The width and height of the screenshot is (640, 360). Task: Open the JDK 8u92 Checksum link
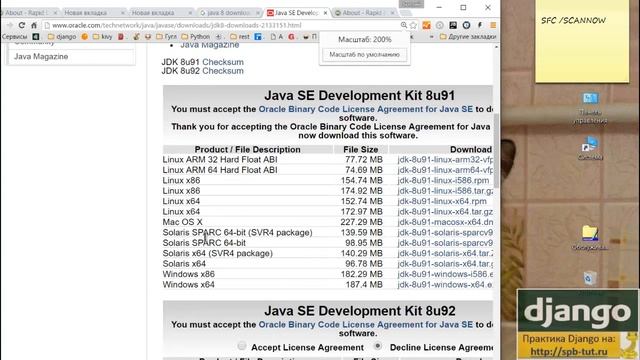[223, 71]
